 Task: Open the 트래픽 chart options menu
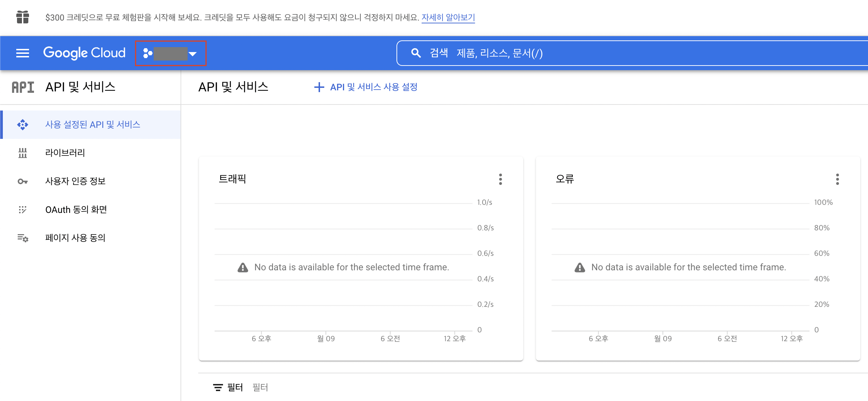[500, 179]
